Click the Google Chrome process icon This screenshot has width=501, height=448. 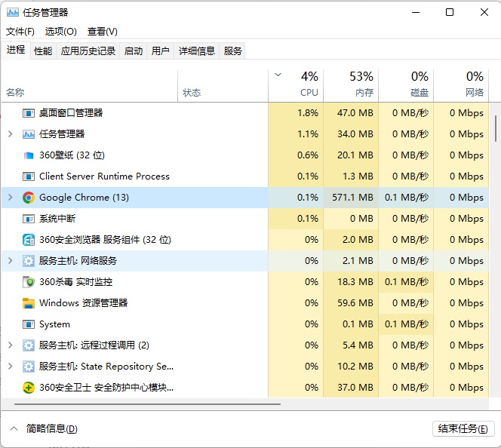29,198
